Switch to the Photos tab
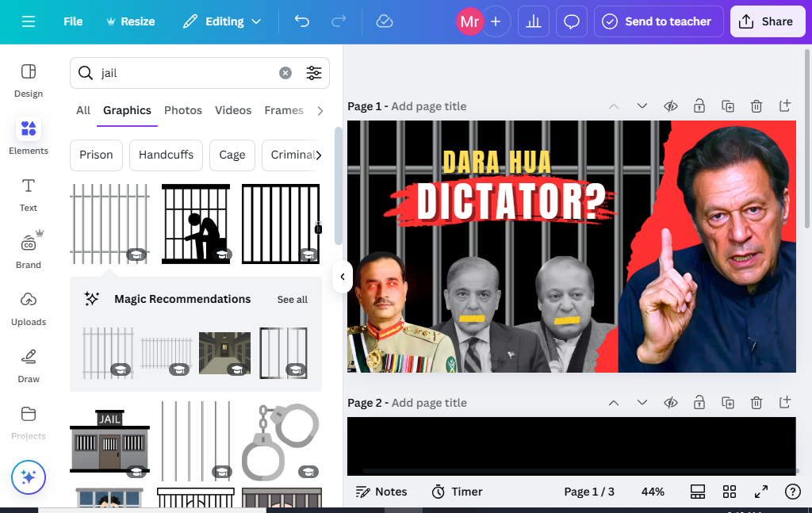The height and width of the screenshot is (513, 812). click(x=183, y=110)
